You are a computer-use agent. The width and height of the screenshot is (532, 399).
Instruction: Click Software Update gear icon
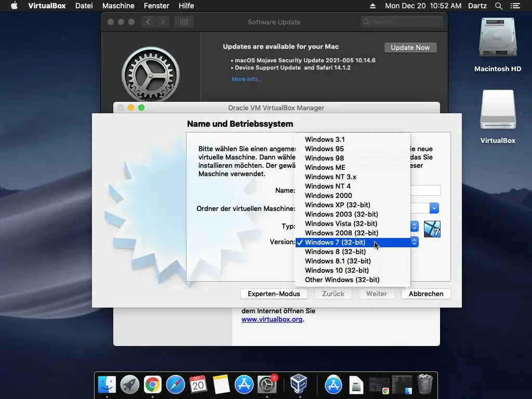click(151, 75)
